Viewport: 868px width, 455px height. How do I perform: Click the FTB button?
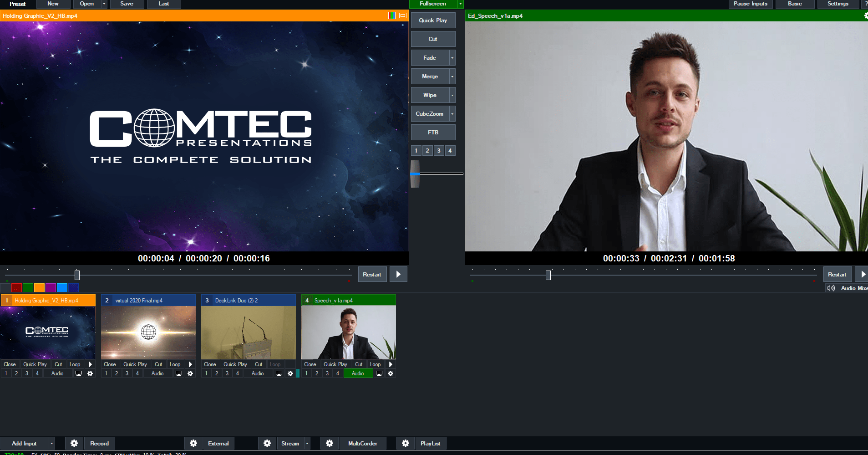pos(433,133)
